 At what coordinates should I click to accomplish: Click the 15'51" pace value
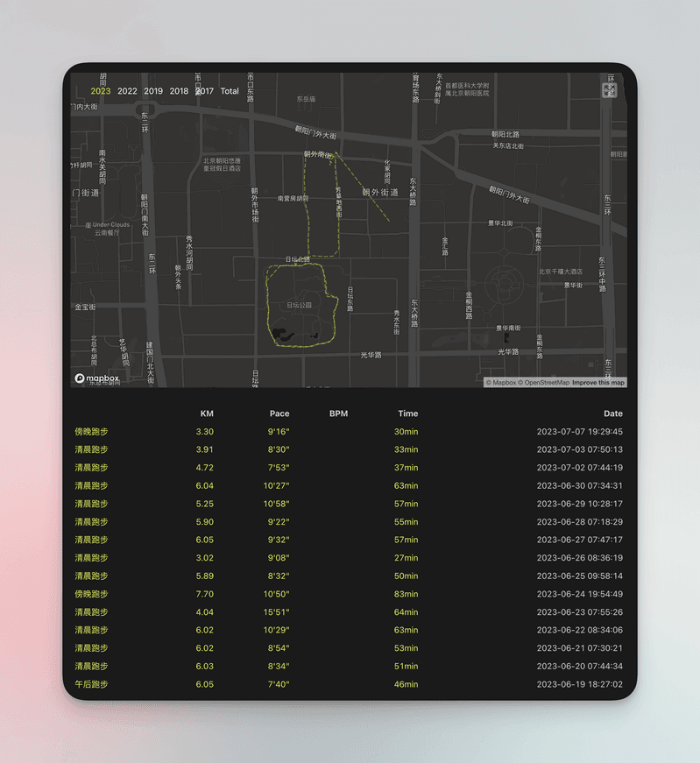pos(276,612)
